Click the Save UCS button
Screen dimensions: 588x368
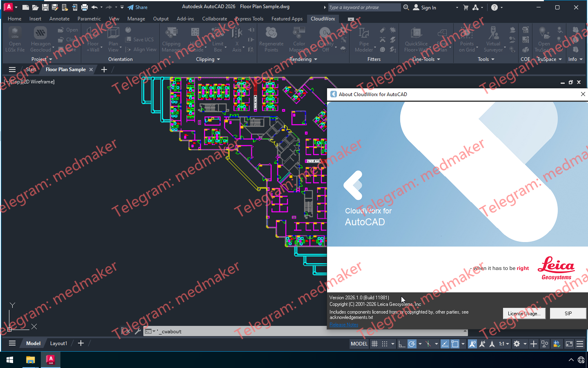click(139, 39)
